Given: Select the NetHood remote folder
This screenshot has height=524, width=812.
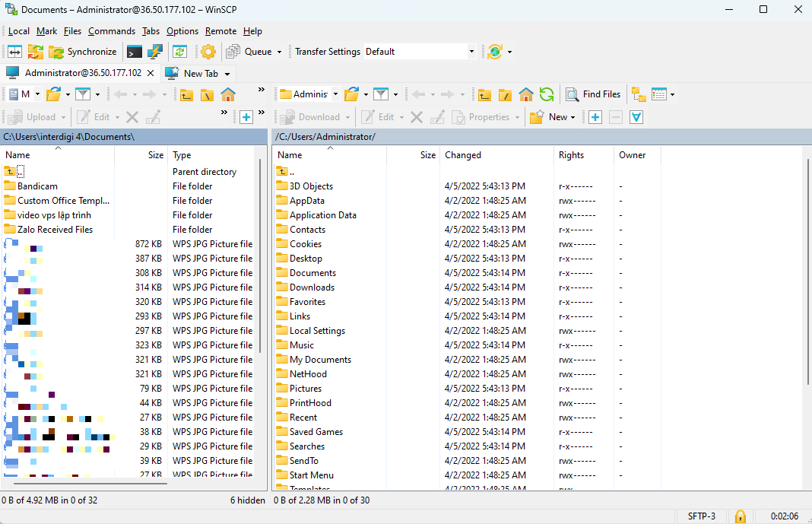Looking at the screenshot, I should [308, 374].
